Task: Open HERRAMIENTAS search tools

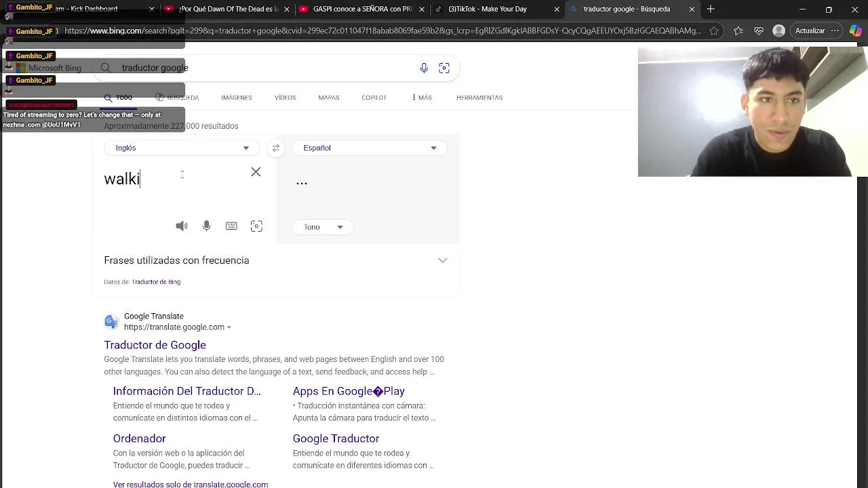Action: [x=479, y=98]
